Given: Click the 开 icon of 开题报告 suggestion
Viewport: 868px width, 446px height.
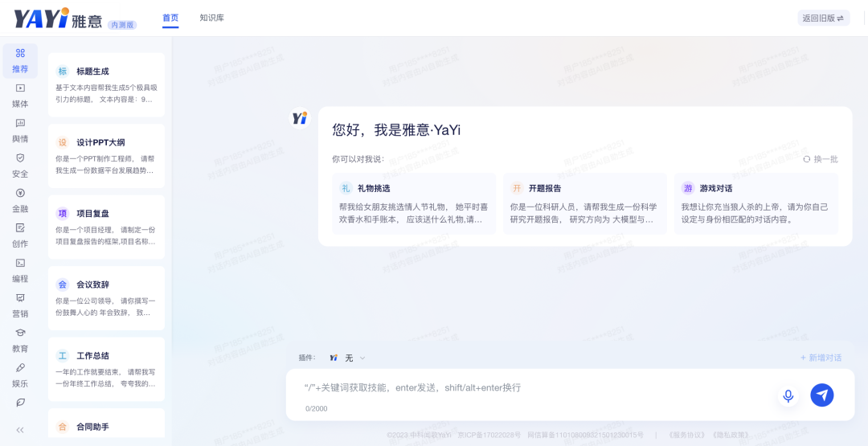Looking at the screenshot, I should tap(517, 188).
